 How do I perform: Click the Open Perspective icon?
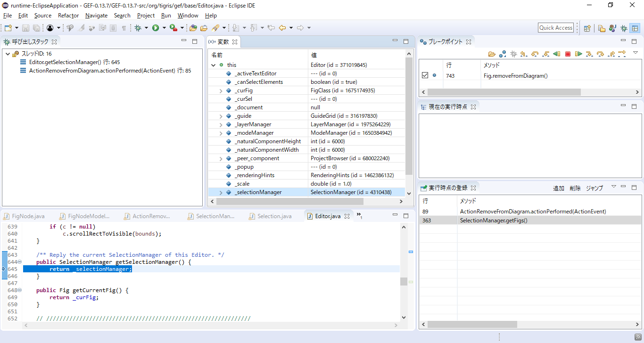click(587, 28)
